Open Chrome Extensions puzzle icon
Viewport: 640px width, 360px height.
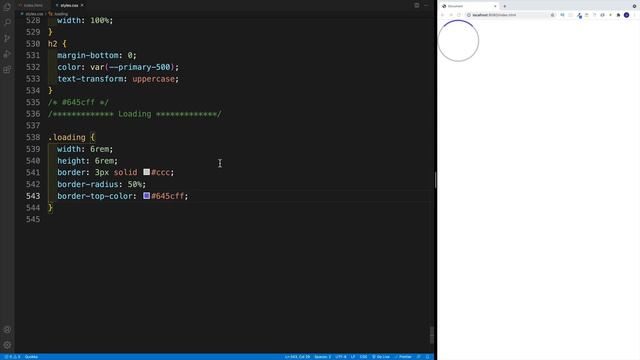click(618, 15)
